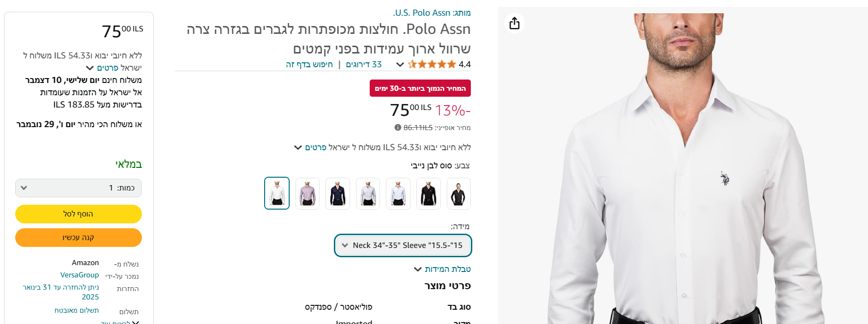Open the VersaGroup seller link
Screen dimensions: 868x324
point(80,275)
